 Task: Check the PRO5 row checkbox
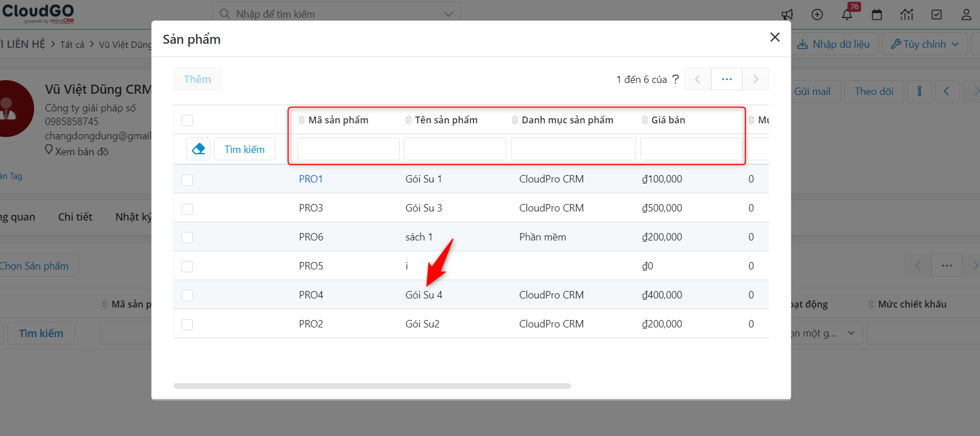click(187, 267)
